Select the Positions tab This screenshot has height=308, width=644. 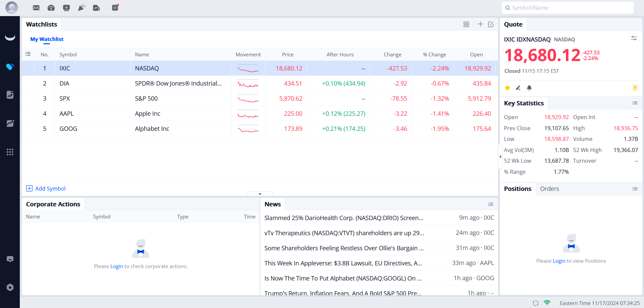pyautogui.click(x=518, y=189)
